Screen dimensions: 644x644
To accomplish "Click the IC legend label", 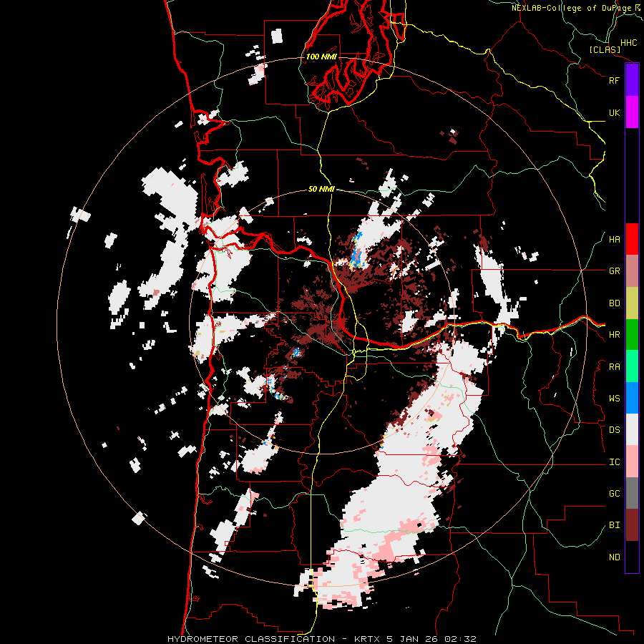I will 614,462.
